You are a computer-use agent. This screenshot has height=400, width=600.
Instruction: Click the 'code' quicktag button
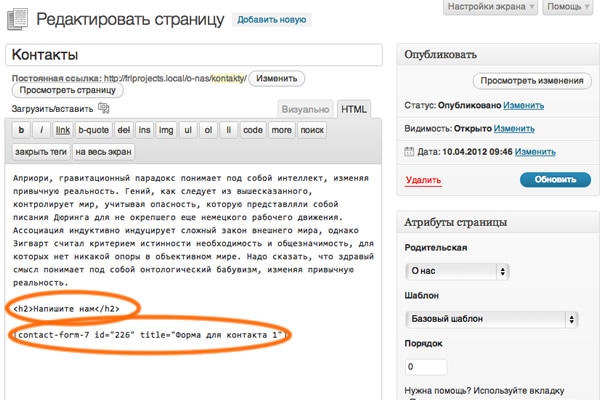[253, 130]
